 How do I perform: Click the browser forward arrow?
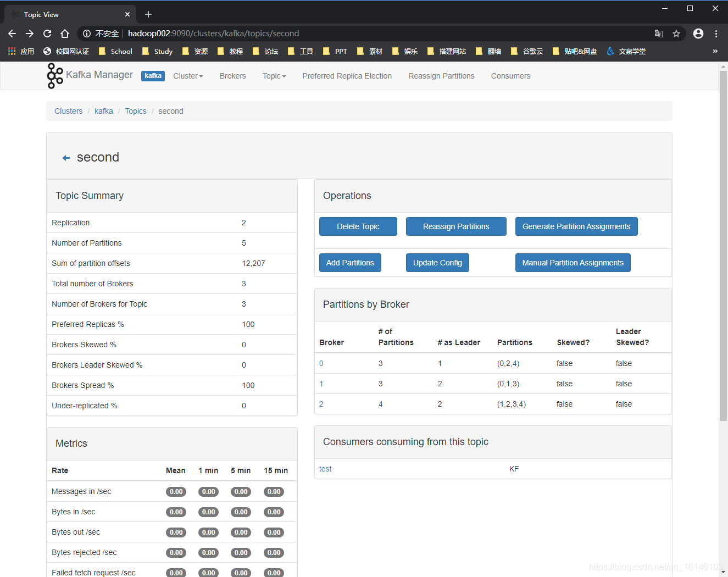(x=30, y=34)
